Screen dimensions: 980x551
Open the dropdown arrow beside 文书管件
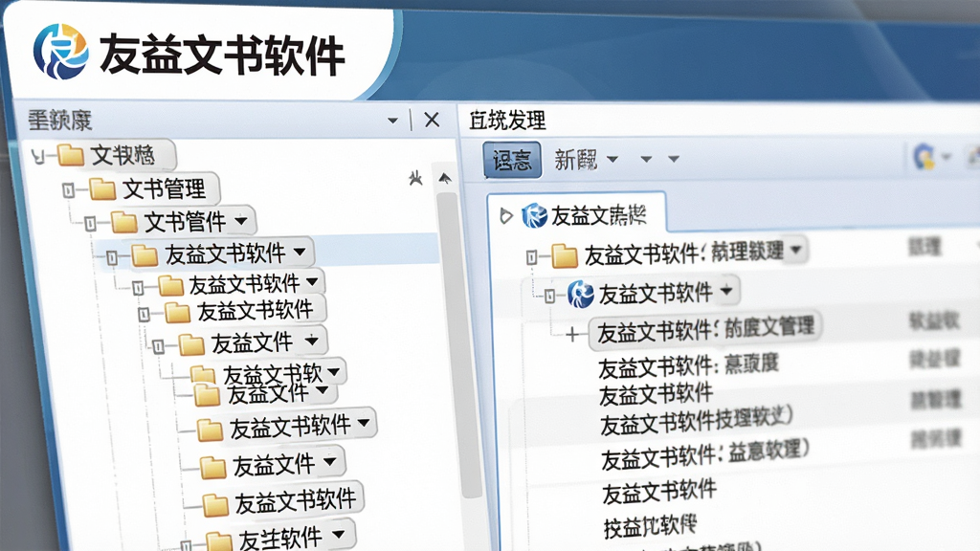tap(240, 221)
